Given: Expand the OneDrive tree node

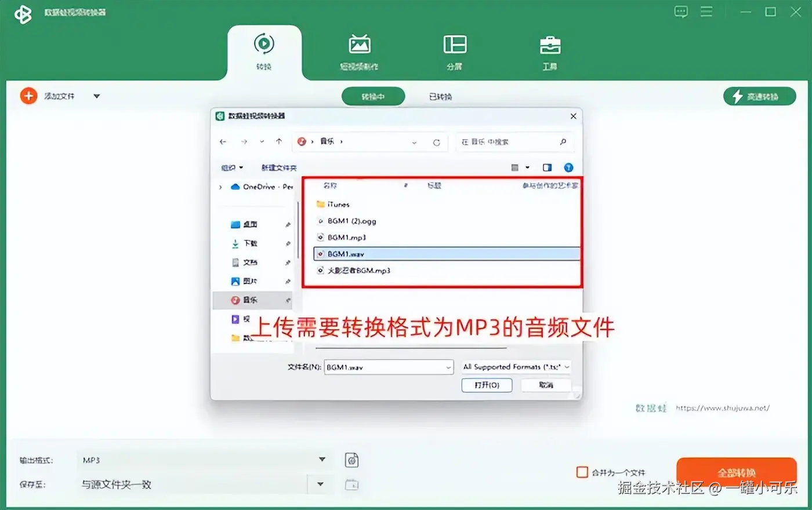Looking at the screenshot, I should (220, 187).
